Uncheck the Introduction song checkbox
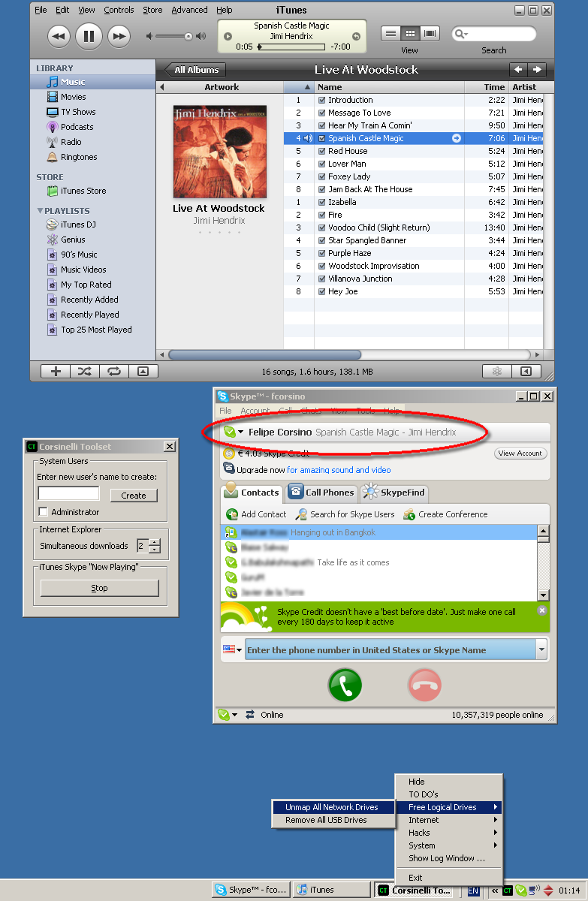 322,100
